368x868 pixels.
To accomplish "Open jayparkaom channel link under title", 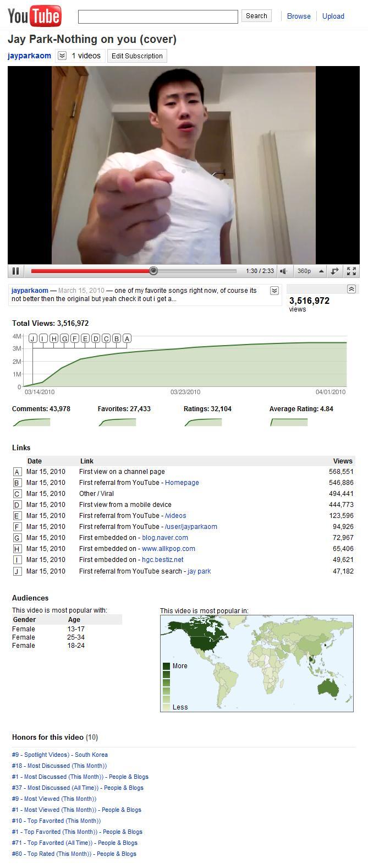I will coord(29,56).
